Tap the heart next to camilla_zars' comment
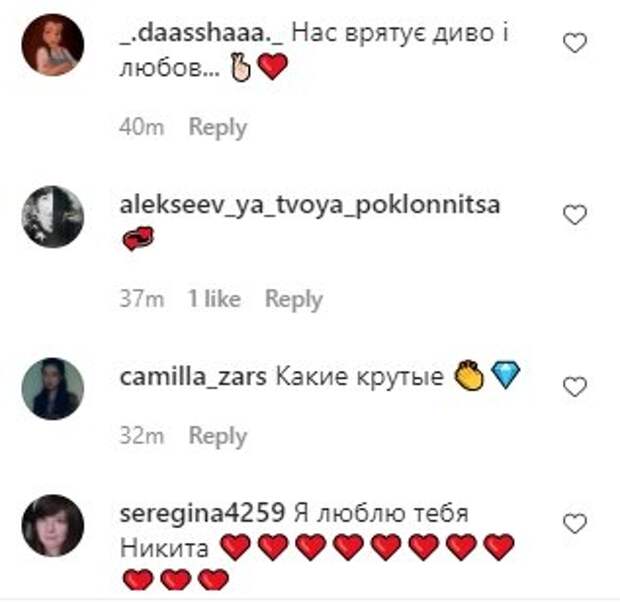The image size is (620, 602). click(x=575, y=386)
